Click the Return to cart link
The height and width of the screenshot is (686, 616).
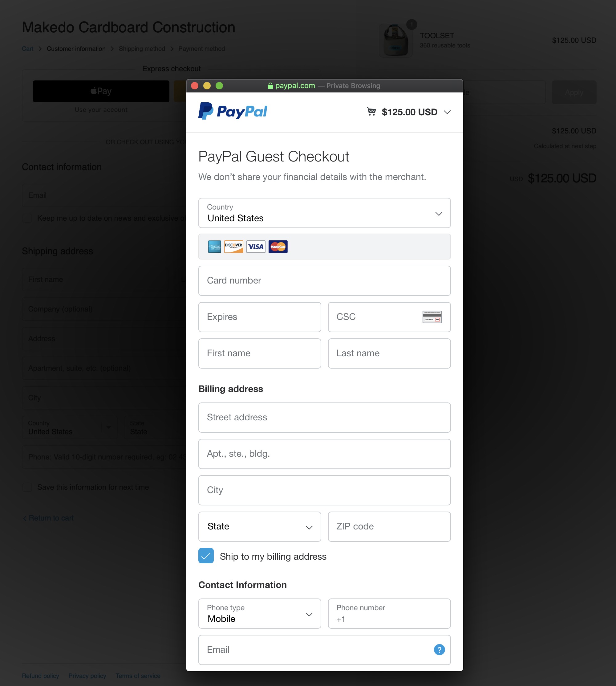coord(48,518)
